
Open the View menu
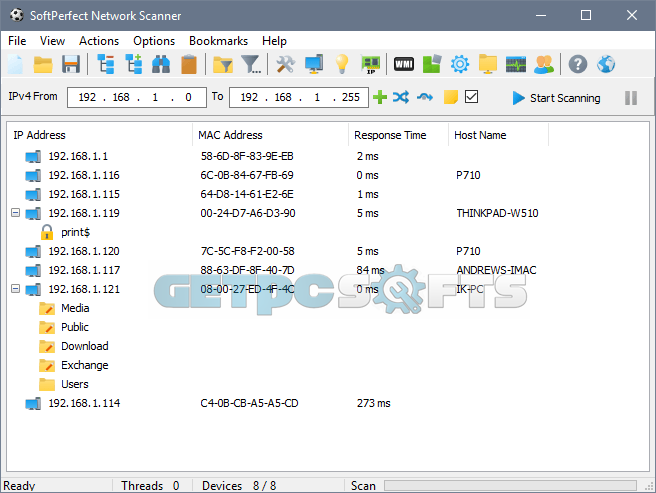pyautogui.click(x=52, y=41)
